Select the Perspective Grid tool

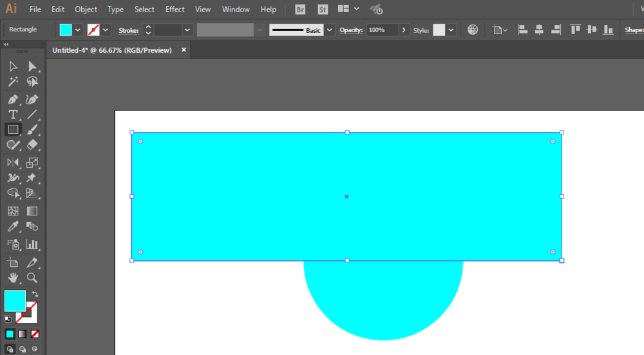tap(32, 193)
